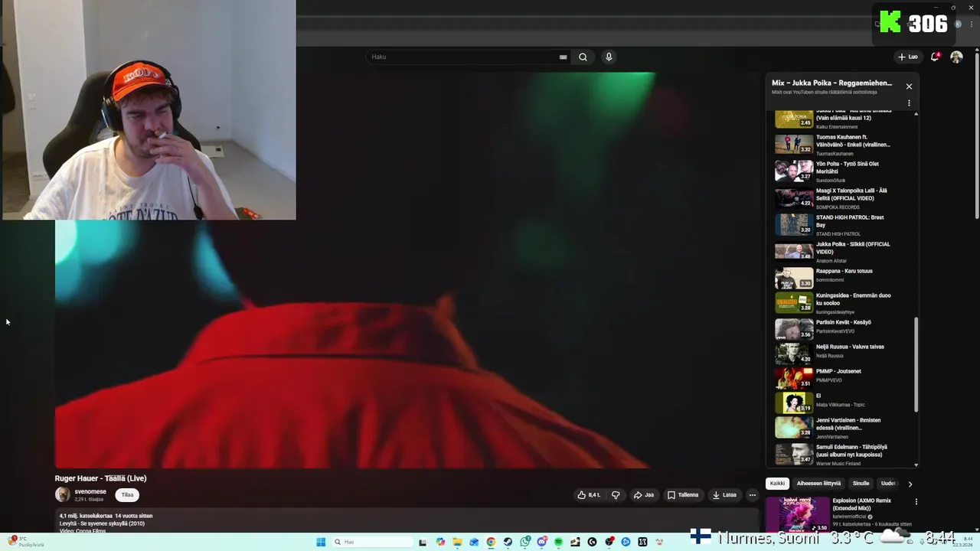Viewport: 980px width, 551px height.
Task: Open Task View in taskbar
Action: 423,542
